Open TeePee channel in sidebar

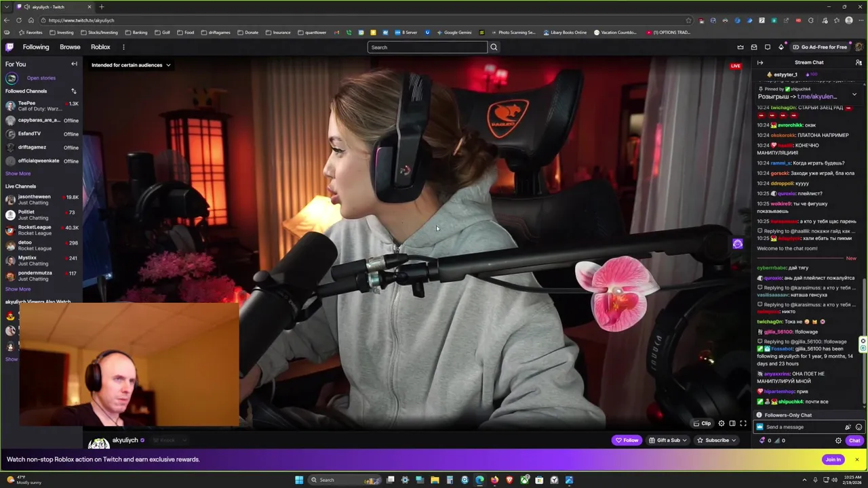click(x=42, y=106)
